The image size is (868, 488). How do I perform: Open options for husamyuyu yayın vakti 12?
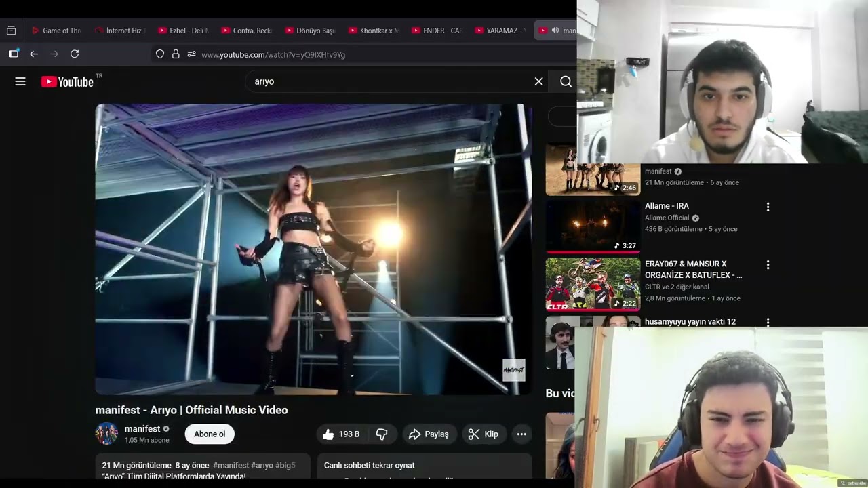(768, 323)
